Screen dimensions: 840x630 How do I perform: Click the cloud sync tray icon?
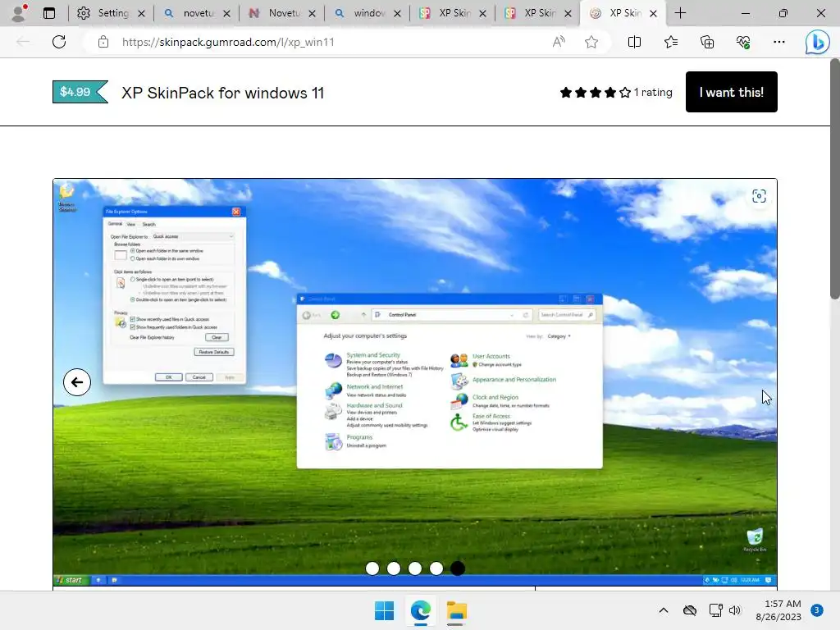coord(690,610)
